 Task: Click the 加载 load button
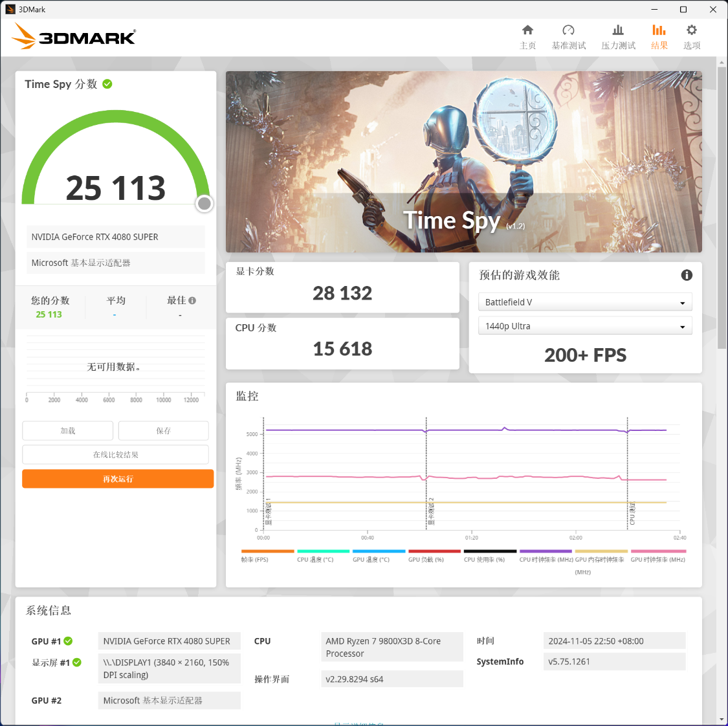[68, 431]
